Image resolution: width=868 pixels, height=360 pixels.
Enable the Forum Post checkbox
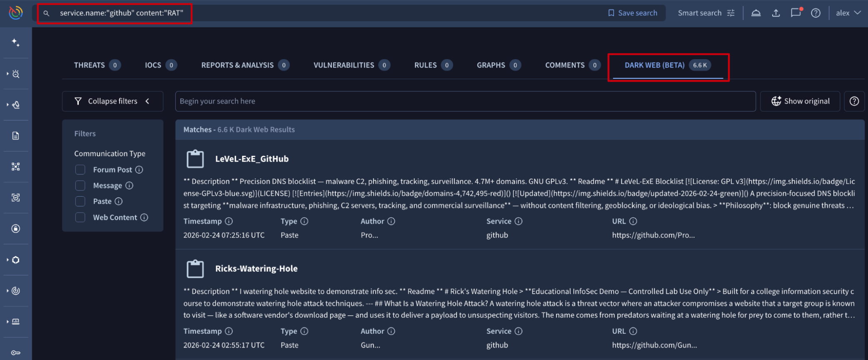tap(80, 170)
